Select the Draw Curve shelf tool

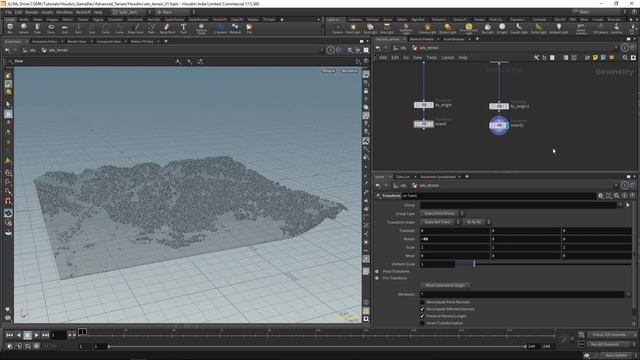(x=136, y=28)
